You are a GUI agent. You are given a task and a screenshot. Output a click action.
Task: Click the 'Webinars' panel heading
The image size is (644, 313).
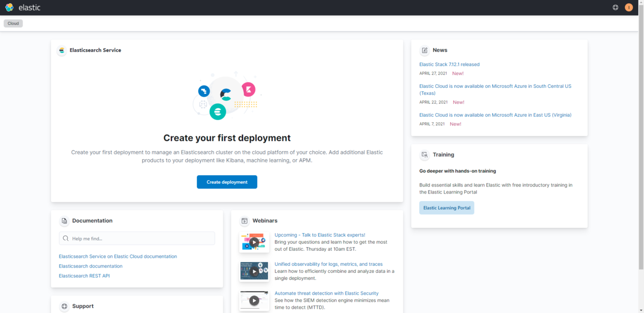click(x=265, y=221)
